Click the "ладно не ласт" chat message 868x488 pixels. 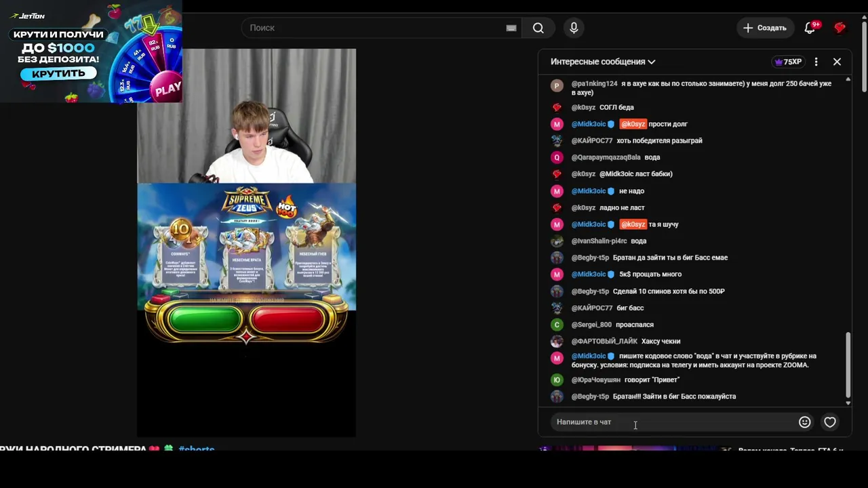622,208
